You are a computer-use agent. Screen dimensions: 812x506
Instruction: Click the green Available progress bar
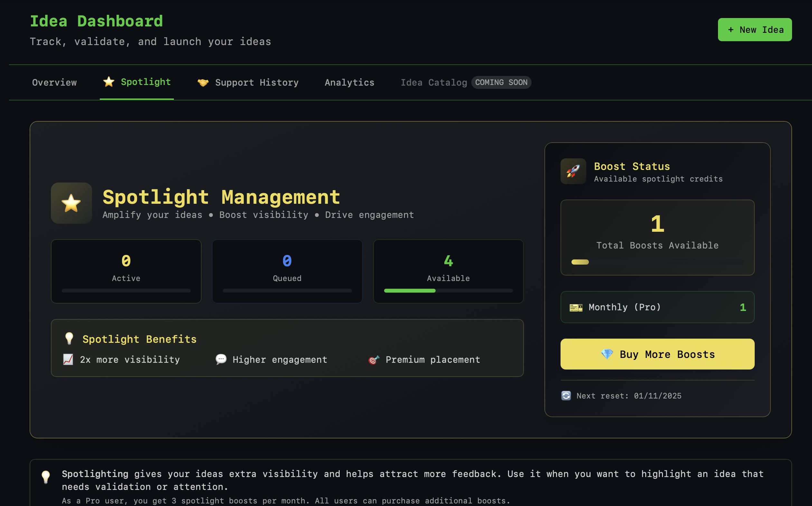coord(410,290)
